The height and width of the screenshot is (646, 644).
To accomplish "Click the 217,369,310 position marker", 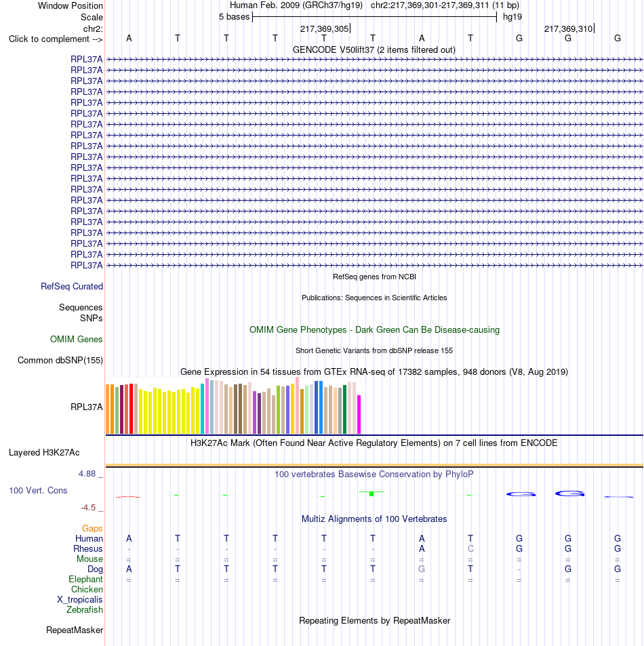I will point(569,29).
